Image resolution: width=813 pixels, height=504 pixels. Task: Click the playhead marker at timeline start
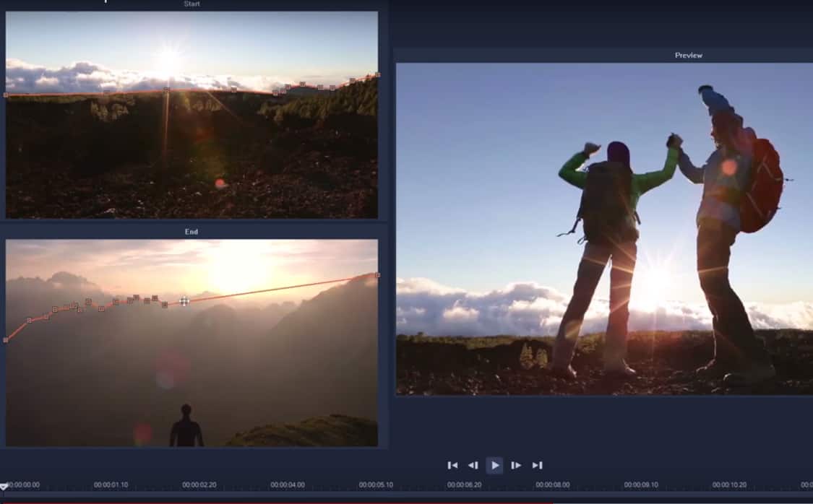(4, 487)
